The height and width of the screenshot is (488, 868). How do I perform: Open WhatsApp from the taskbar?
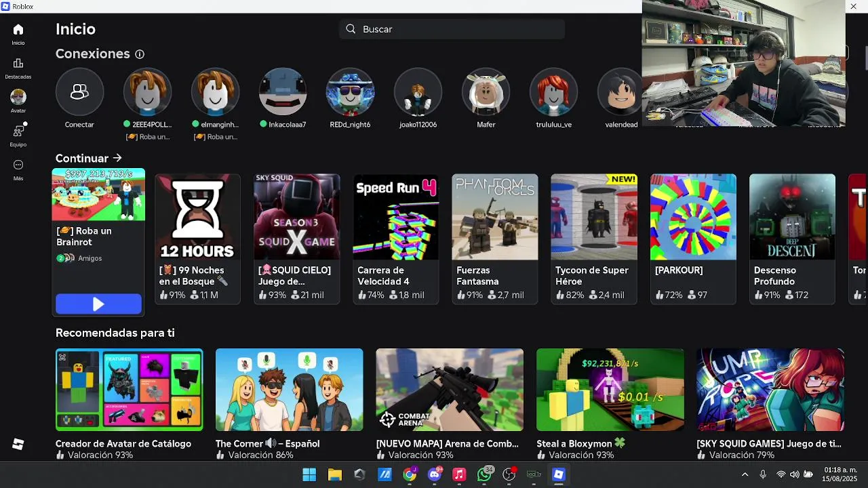(484, 474)
